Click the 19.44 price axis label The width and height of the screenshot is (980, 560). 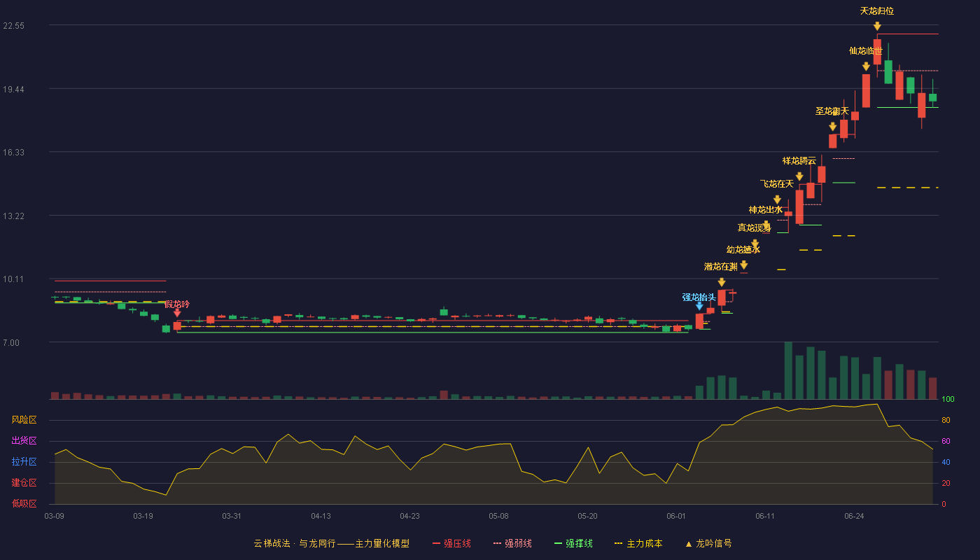coord(14,90)
